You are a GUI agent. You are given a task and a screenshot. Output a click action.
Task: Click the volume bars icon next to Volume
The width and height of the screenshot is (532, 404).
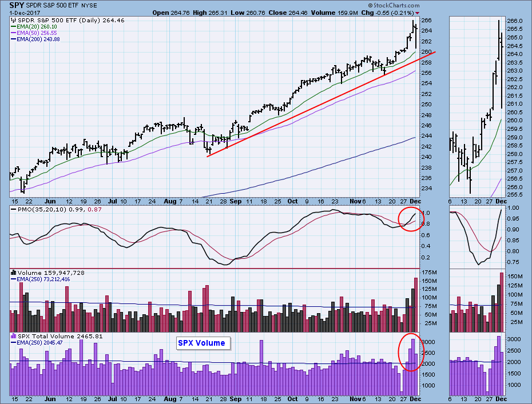pyautogui.click(x=14, y=273)
